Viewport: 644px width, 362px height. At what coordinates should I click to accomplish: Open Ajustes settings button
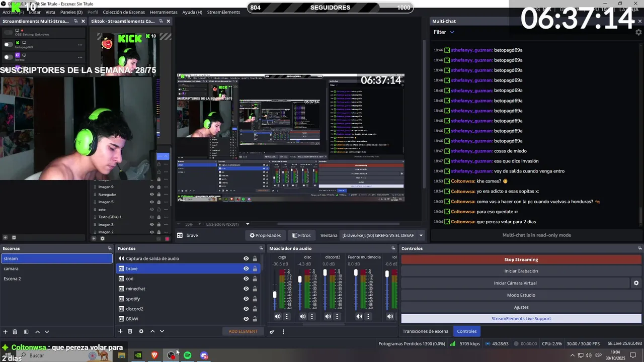[521, 307]
